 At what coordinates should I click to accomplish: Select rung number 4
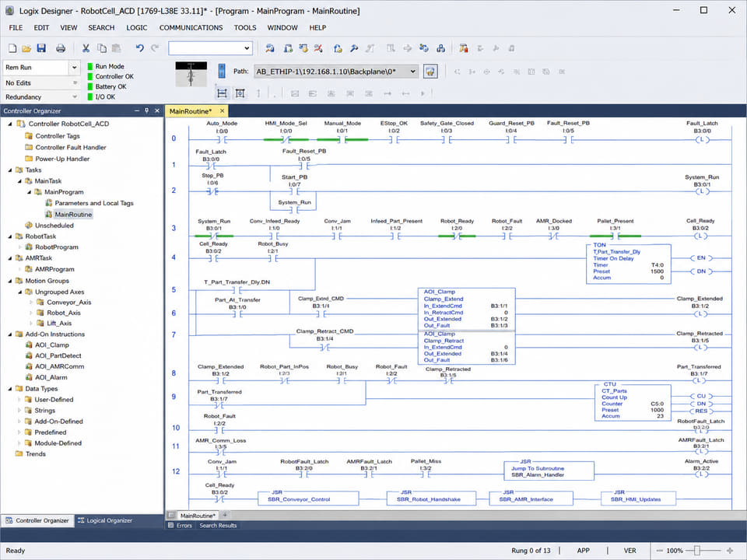point(174,257)
